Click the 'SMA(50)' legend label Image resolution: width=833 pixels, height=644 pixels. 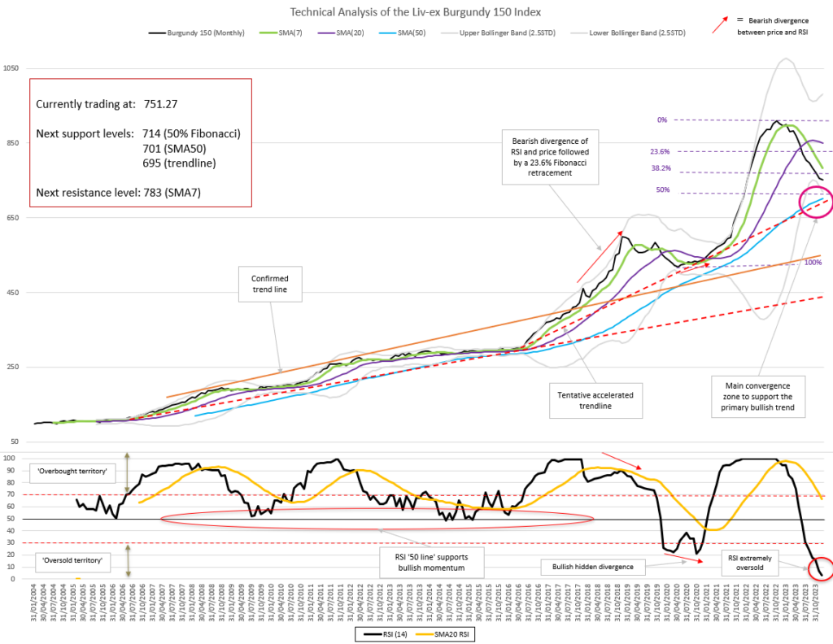coord(411,33)
